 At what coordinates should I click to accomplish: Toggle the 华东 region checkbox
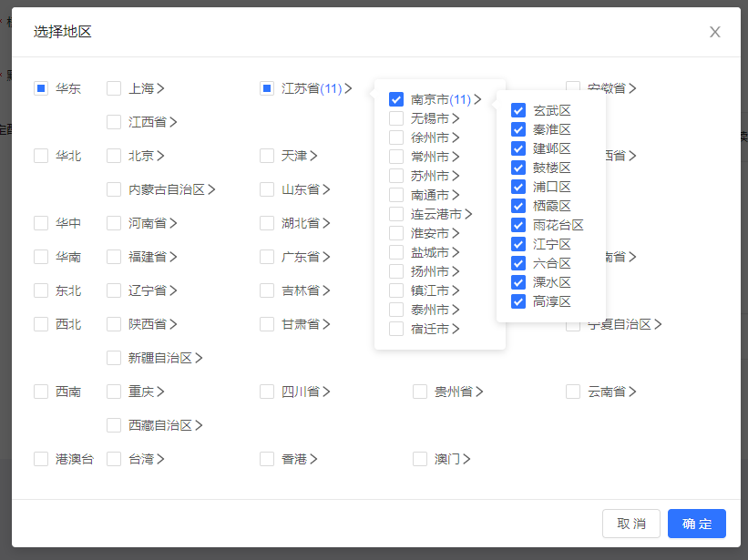[41, 88]
